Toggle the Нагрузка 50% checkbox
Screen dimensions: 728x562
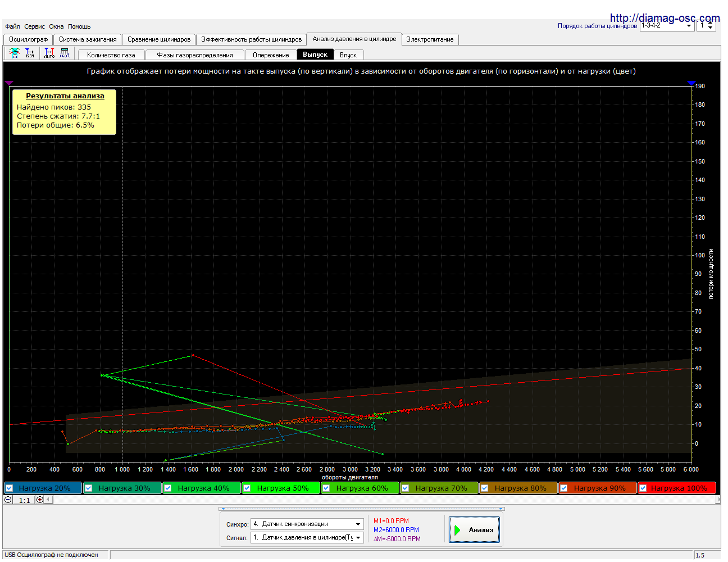coord(247,488)
